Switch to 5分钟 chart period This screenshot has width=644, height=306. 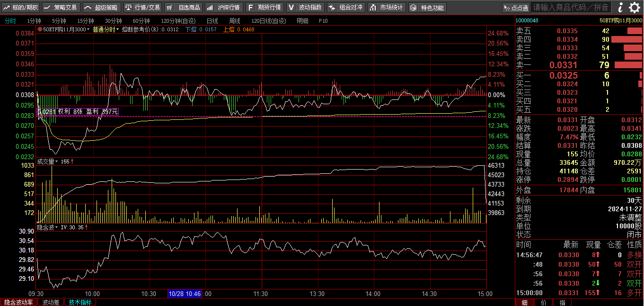point(59,21)
